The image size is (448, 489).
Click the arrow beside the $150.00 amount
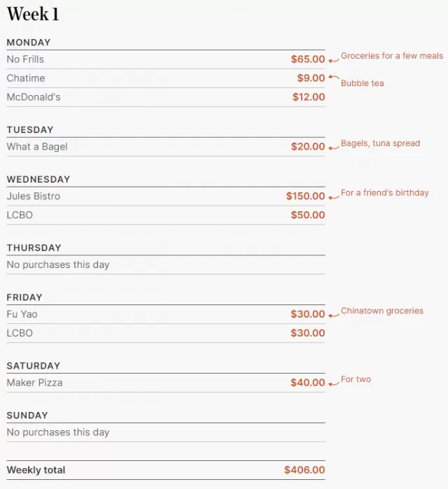[x=334, y=197]
